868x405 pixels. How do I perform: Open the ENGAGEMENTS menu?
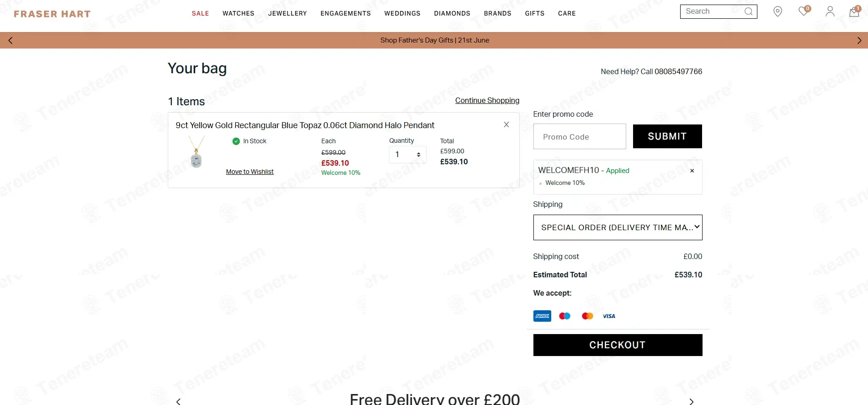(346, 13)
